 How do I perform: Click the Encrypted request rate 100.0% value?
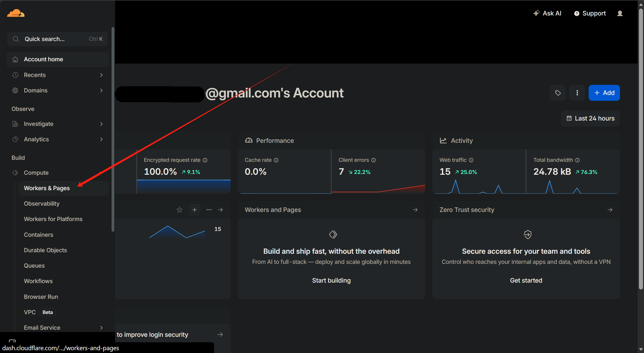tap(160, 172)
